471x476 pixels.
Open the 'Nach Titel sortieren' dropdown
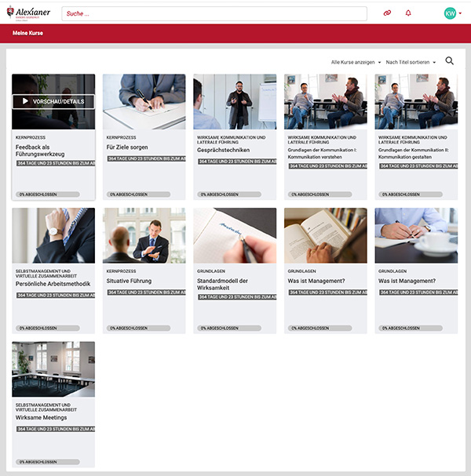(x=411, y=62)
